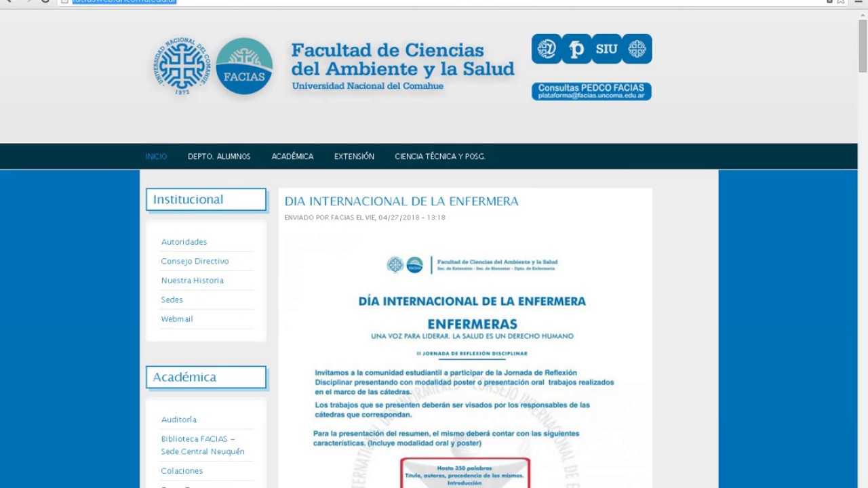Open the EXTENSIÓN menu
The image size is (868, 488).
coord(354,157)
